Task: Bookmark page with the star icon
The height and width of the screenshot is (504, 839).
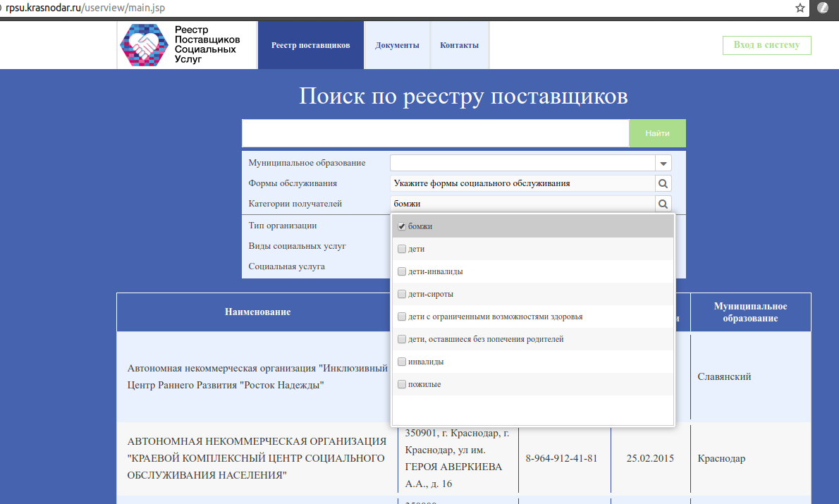Action: click(800, 8)
